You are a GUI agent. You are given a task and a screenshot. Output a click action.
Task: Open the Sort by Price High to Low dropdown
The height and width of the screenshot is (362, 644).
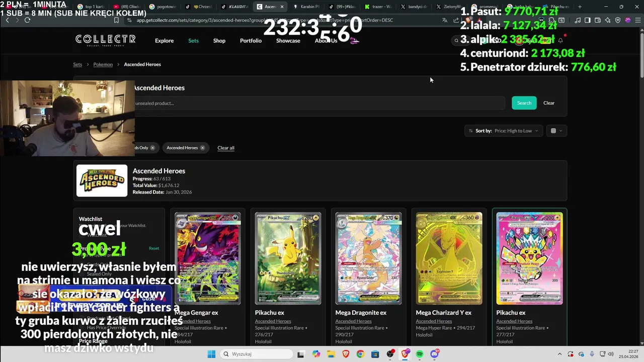pos(504,131)
